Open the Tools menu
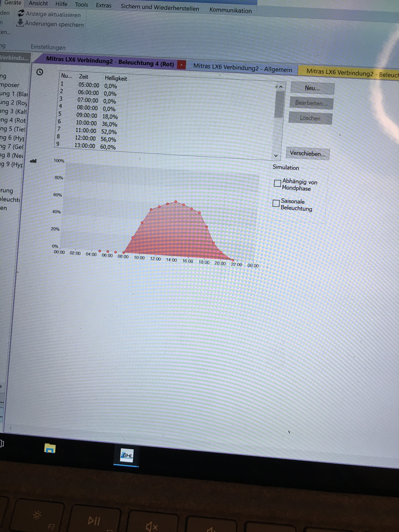This screenshot has height=532, width=399. coord(82,5)
